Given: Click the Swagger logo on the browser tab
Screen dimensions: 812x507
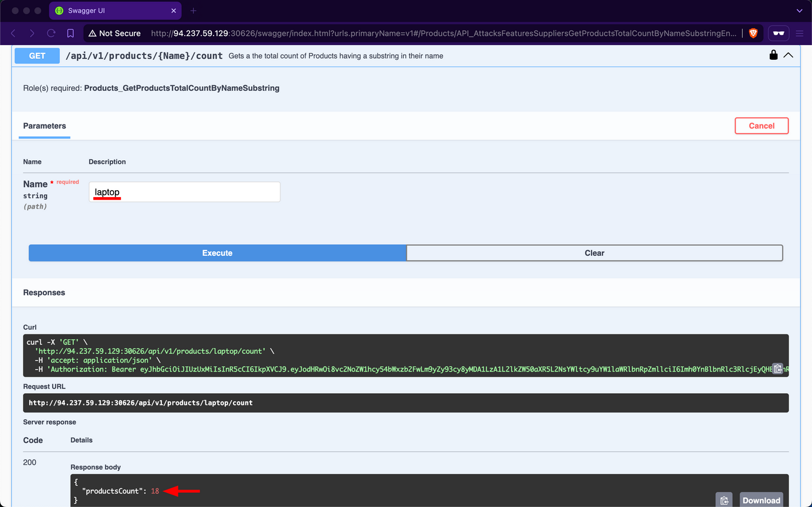Looking at the screenshot, I should [x=59, y=11].
